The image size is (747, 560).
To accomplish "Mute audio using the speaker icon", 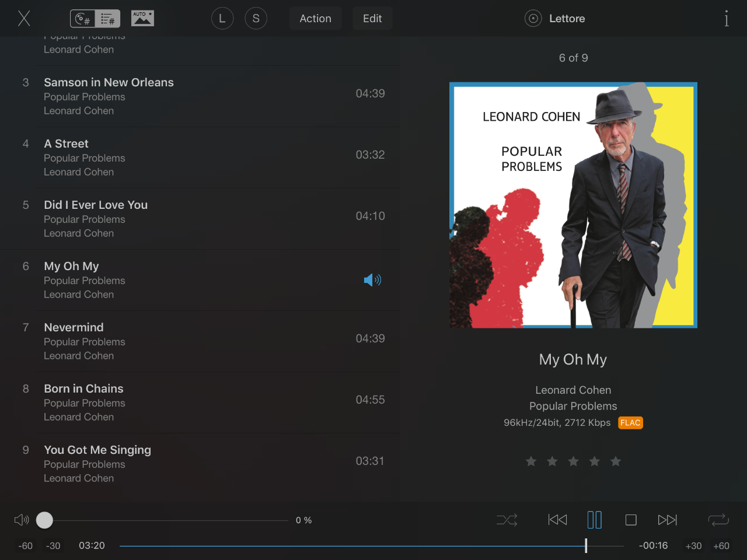I will click(x=22, y=520).
